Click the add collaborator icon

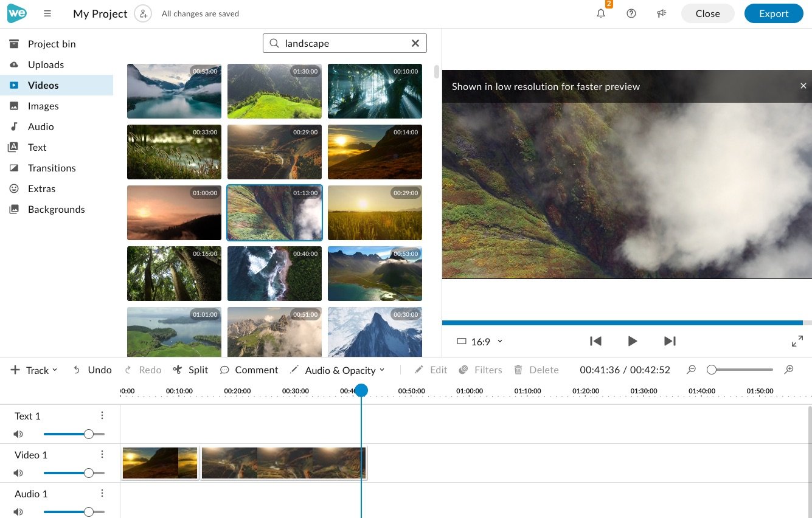click(x=143, y=13)
